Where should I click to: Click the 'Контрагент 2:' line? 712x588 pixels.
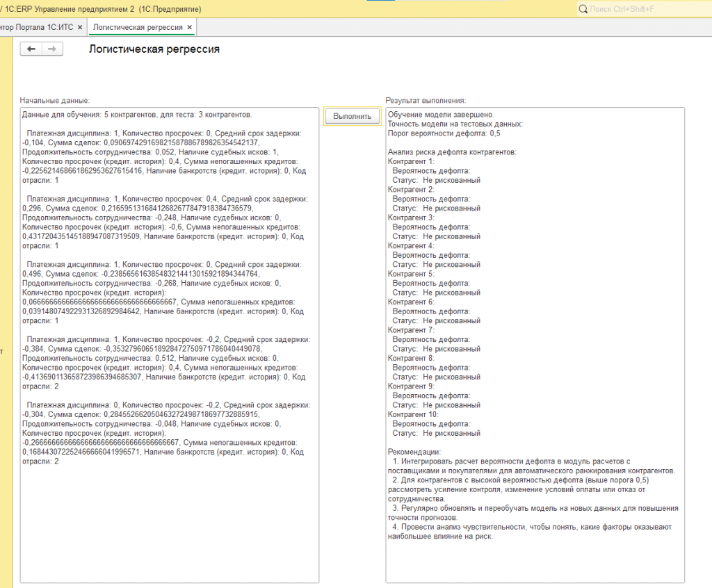[411, 190]
